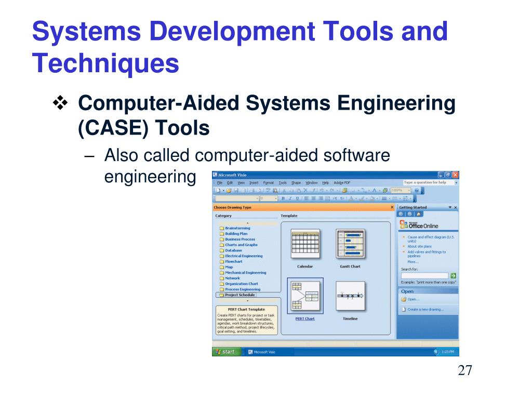Open the Window menu
This screenshot has height=399, width=532.
click(312, 182)
